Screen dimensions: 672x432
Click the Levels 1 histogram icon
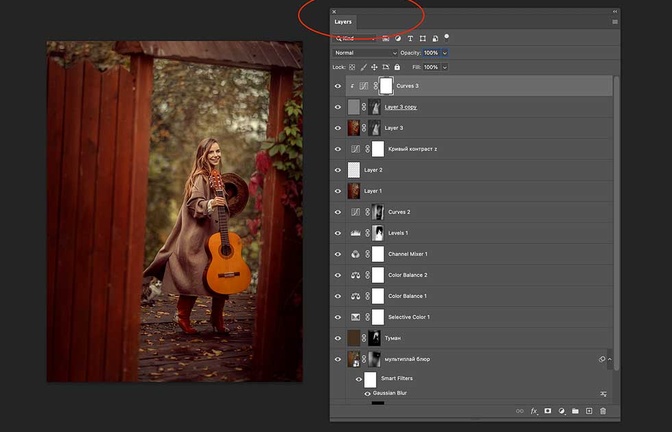pos(355,233)
